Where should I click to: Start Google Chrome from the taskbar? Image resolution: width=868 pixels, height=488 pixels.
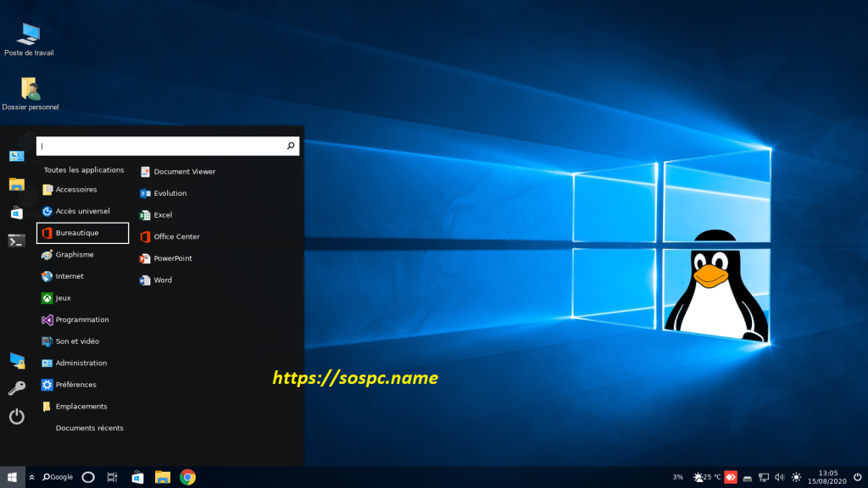[x=188, y=477]
